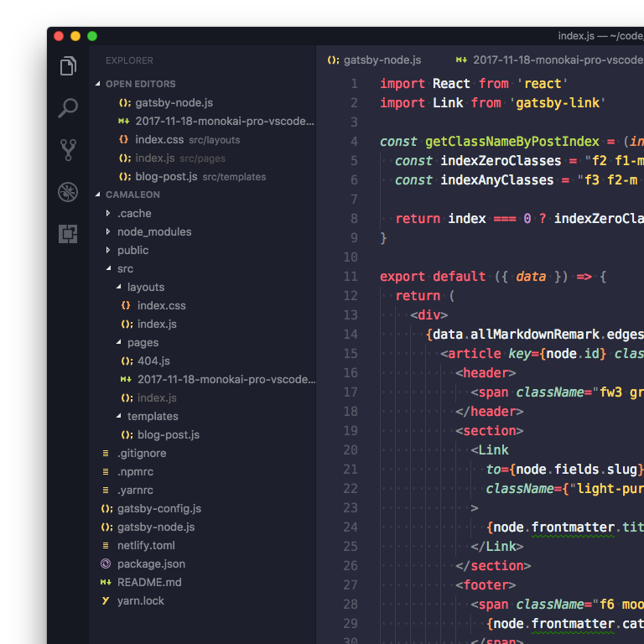Collapse the pages folder
644x644 pixels.
[x=119, y=342]
